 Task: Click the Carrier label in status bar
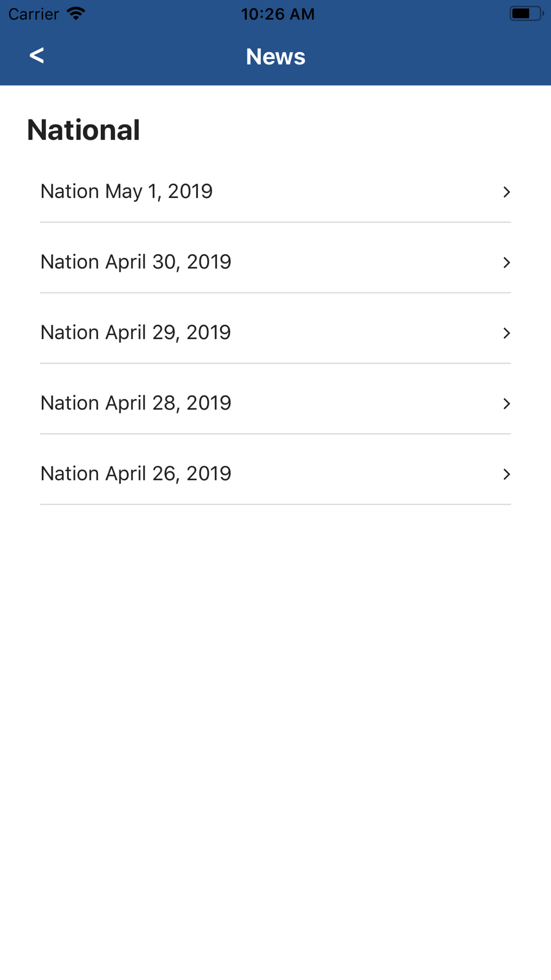click(34, 14)
